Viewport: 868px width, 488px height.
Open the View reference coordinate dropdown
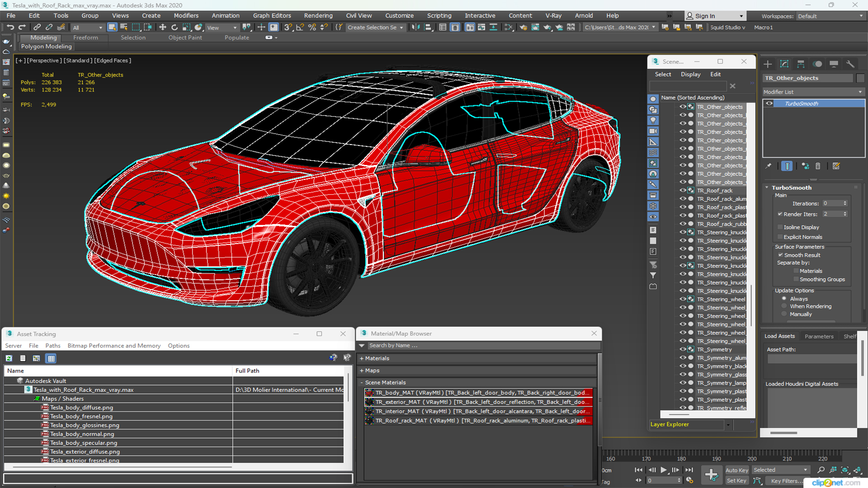click(222, 28)
